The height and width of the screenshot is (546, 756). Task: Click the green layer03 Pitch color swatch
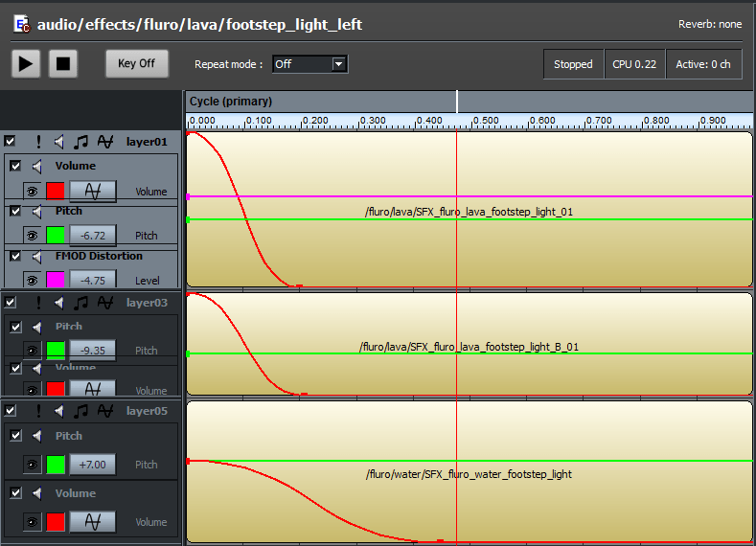(x=56, y=351)
